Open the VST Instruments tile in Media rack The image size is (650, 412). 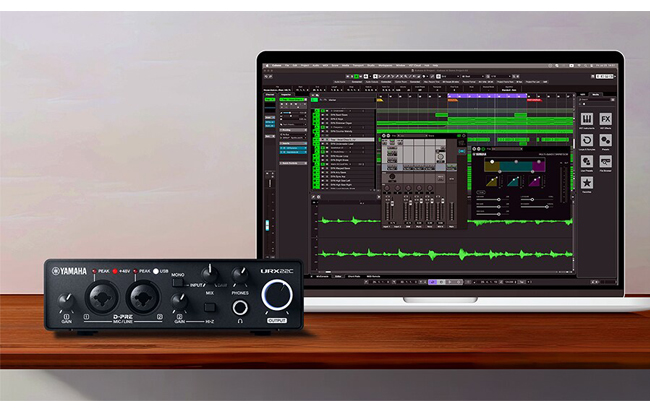(587, 119)
